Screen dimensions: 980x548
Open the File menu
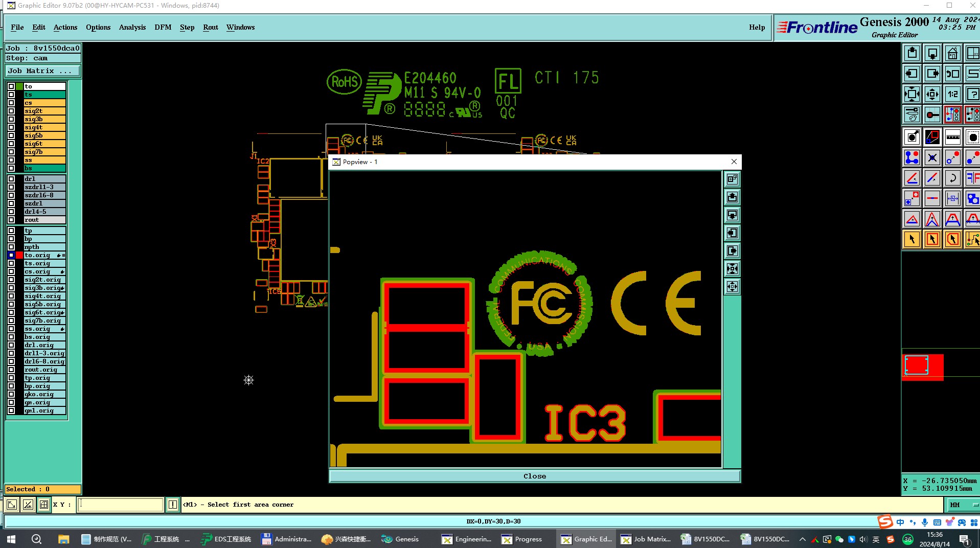(17, 27)
